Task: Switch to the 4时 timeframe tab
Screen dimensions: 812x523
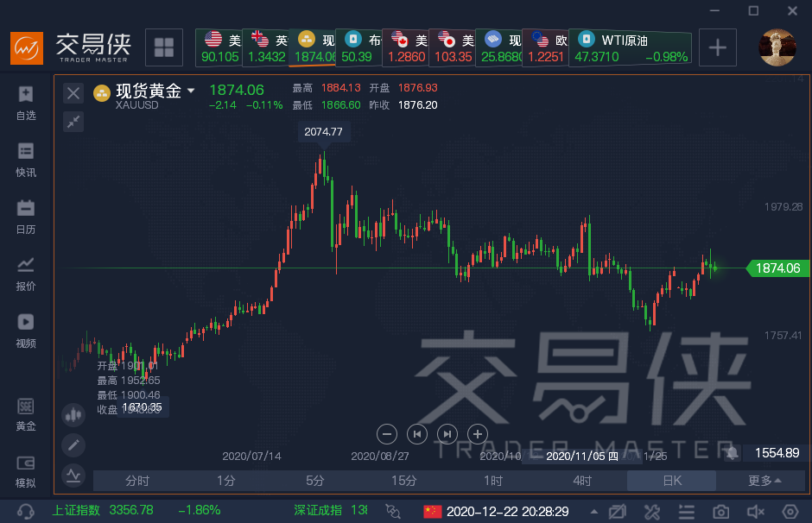Action: click(x=582, y=481)
